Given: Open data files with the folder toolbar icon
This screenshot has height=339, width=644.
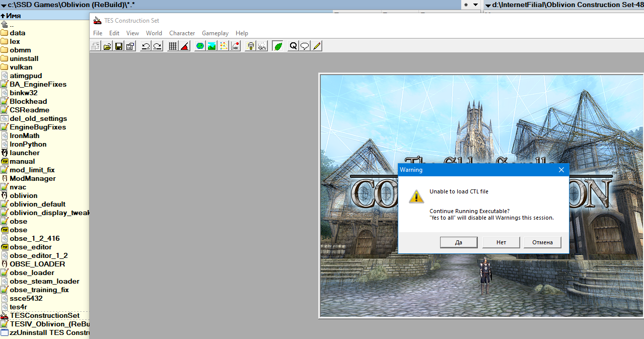Looking at the screenshot, I should [x=107, y=46].
